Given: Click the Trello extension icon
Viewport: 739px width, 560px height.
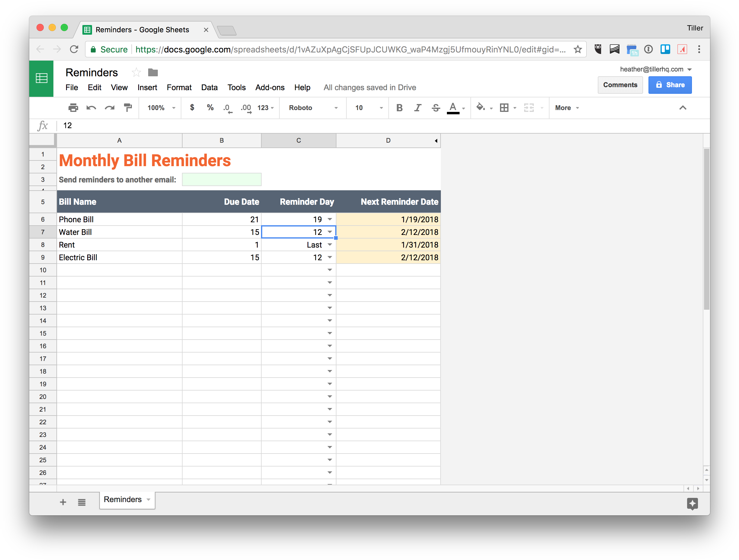Looking at the screenshot, I should [665, 49].
